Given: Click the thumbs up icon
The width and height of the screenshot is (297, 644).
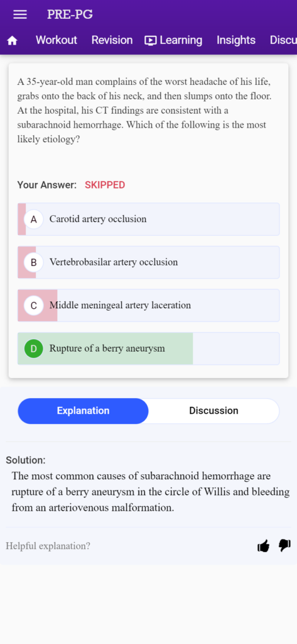Looking at the screenshot, I should point(263,546).
